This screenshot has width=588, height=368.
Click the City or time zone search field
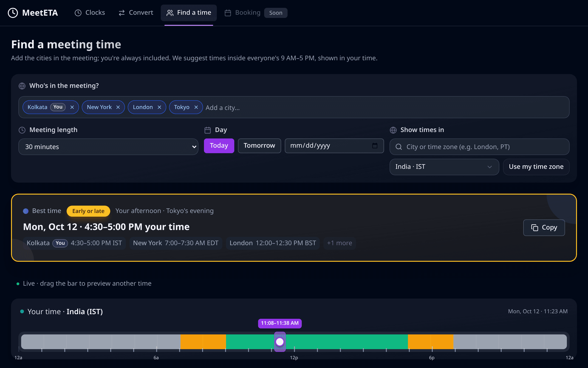coord(479,147)
